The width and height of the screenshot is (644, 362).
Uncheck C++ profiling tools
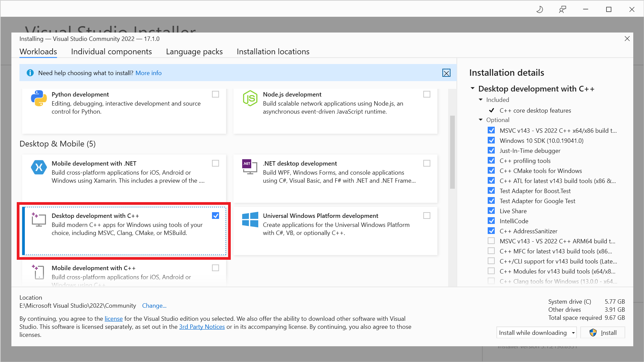pos(491,161)
